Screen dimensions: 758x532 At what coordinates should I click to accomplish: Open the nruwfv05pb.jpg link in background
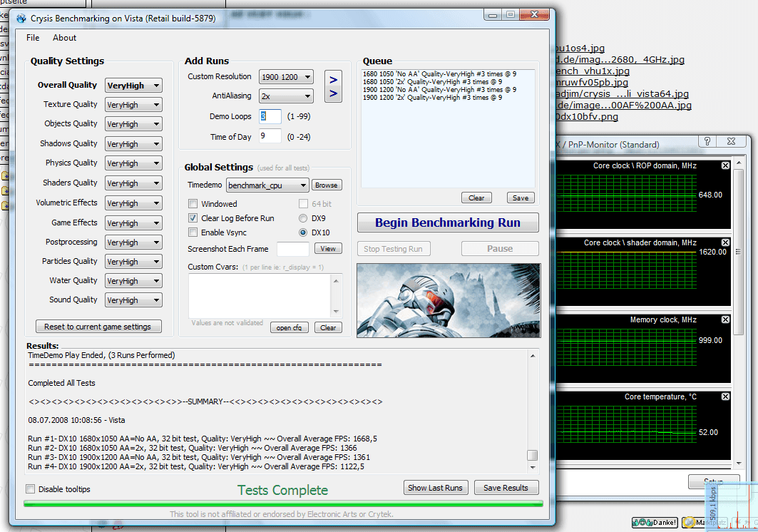pos(592,82)
